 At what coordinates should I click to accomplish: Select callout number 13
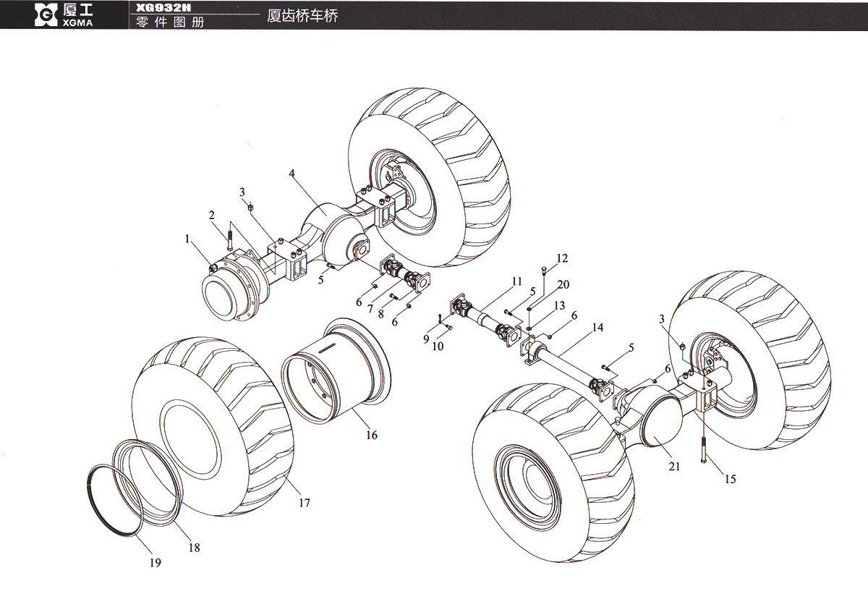pos(558,305)
